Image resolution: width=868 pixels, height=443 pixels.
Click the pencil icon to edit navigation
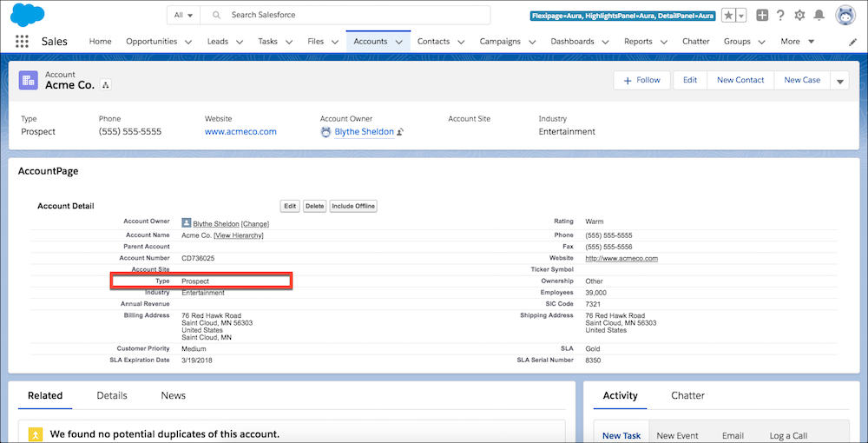[x=852, y=42]
